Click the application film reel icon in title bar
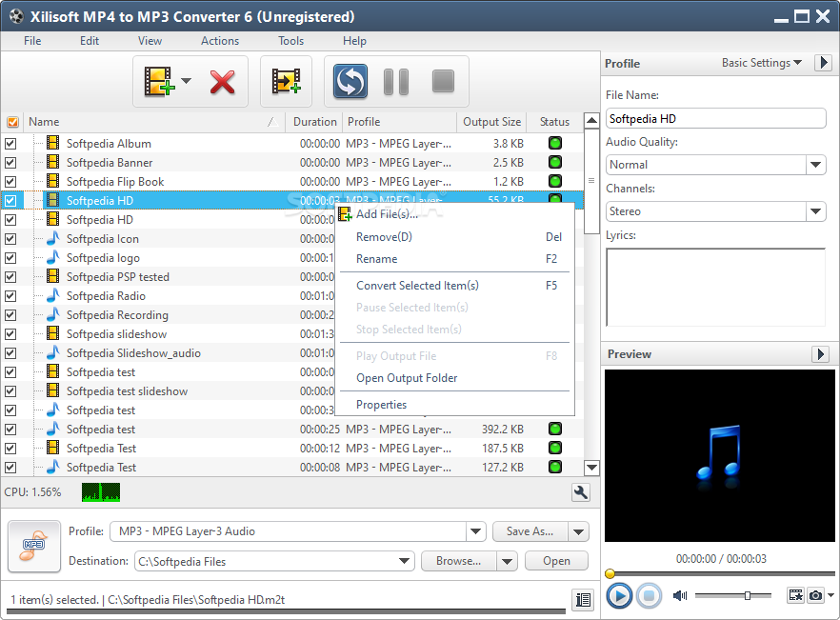 (x=16, y=16)
